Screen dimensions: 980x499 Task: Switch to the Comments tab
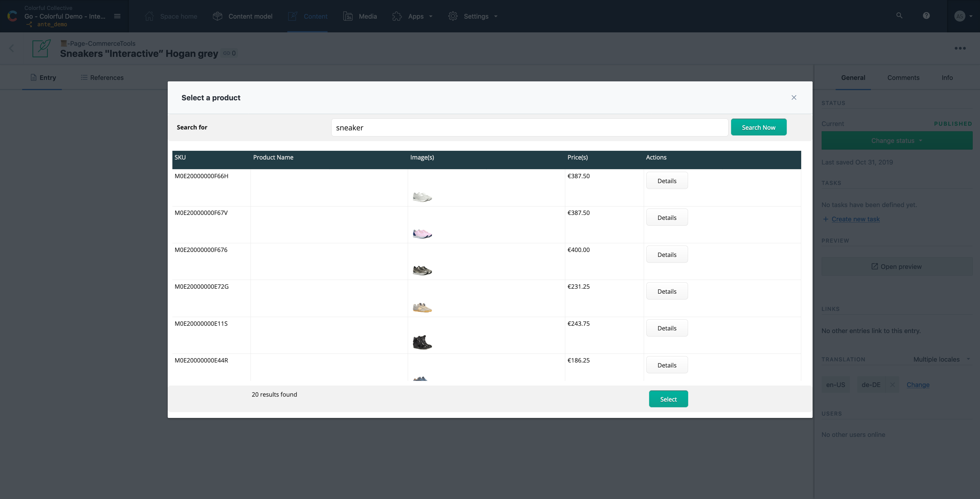(x=904, y=77)
